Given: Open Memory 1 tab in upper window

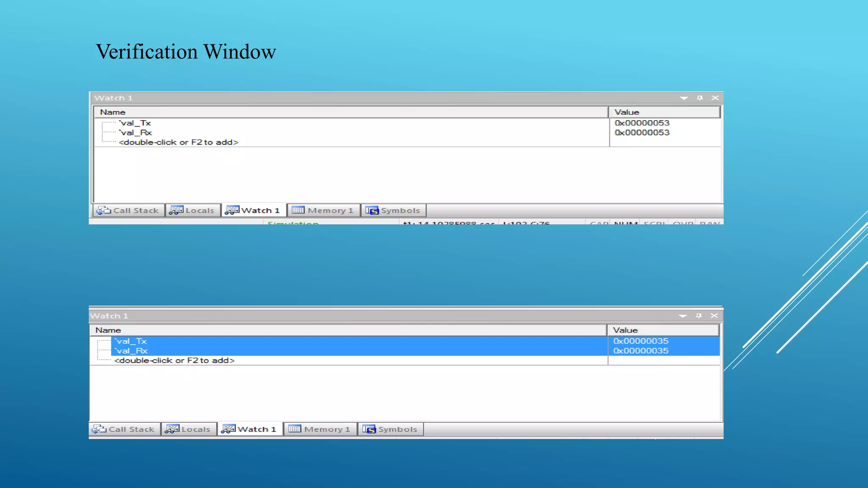Looking at the screenshot, I should (x=323, y=211).
